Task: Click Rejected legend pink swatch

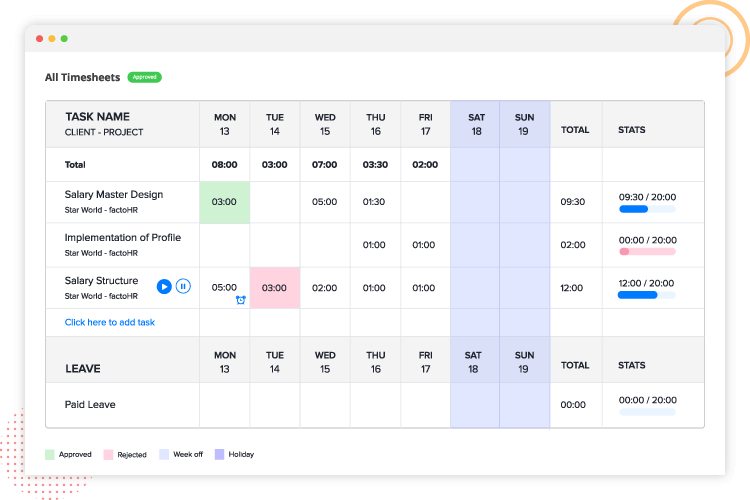Action: click(x=108, y=455)
